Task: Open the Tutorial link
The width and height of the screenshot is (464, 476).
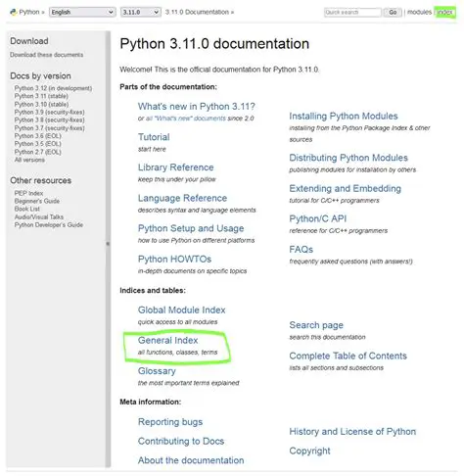Action: click(x=154, y=137)
